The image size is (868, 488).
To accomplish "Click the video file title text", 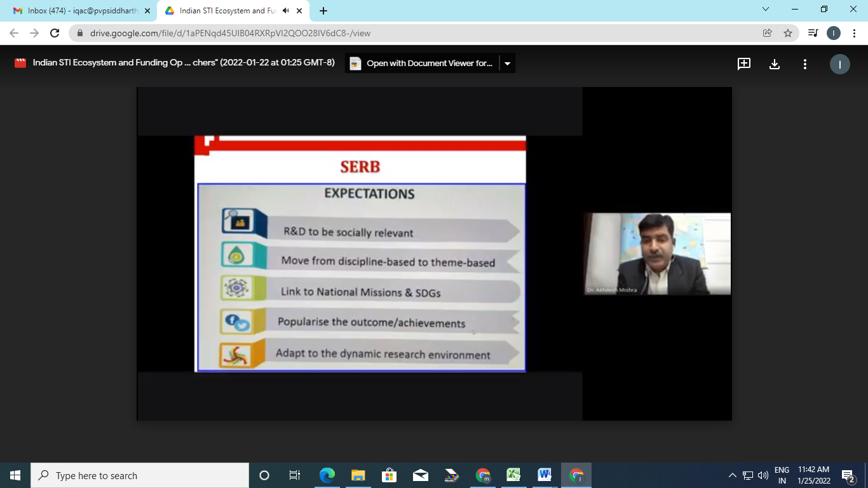I will [184, 63].
